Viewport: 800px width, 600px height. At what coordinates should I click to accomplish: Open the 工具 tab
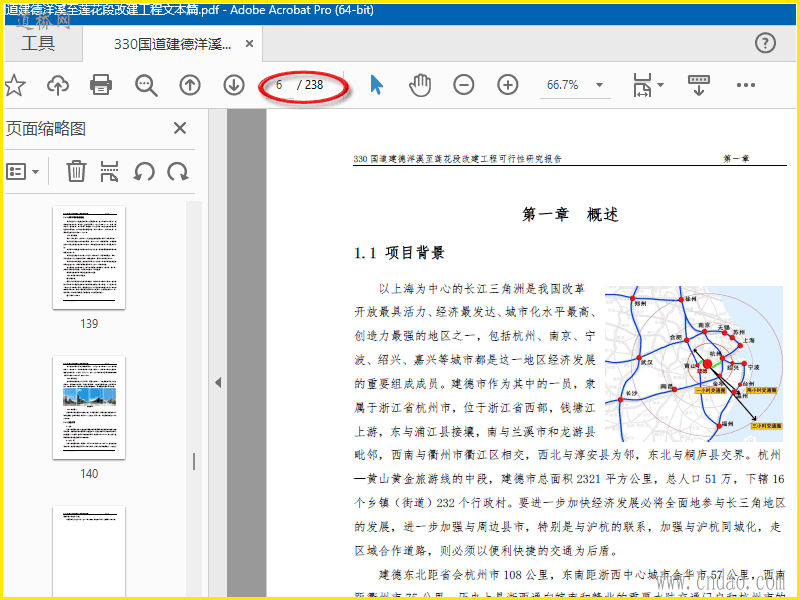click(38, 43)
